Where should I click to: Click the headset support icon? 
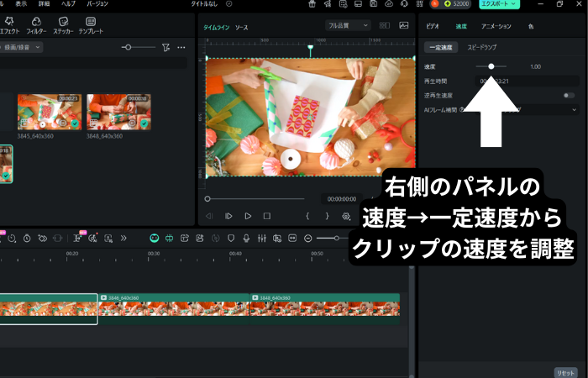(404, 3)
